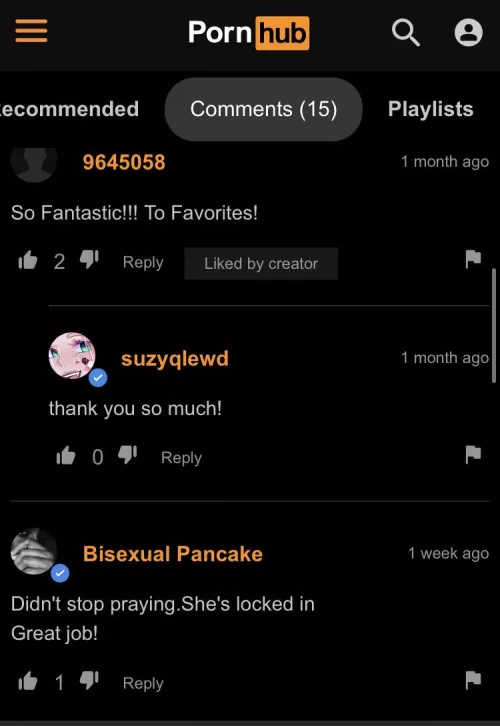
Task: Dislike the 'So Fantastic' comment
Action: point(89,260)
